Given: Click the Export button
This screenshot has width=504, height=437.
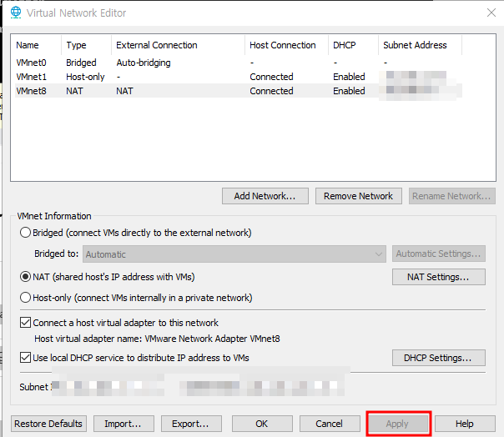Looking at the screenshot, I should tap(191, 424).
